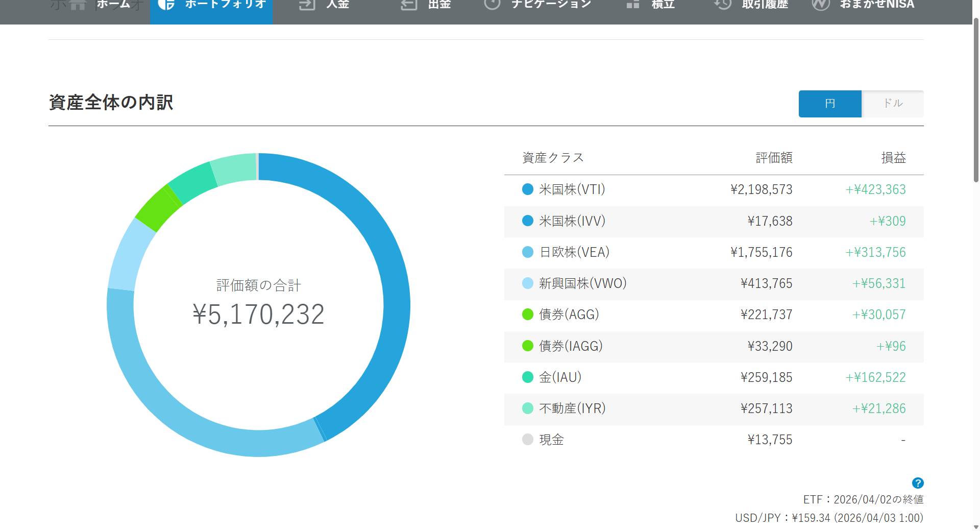
Task: Click the おまかせNISA logo icon
Action: [821, 5]
